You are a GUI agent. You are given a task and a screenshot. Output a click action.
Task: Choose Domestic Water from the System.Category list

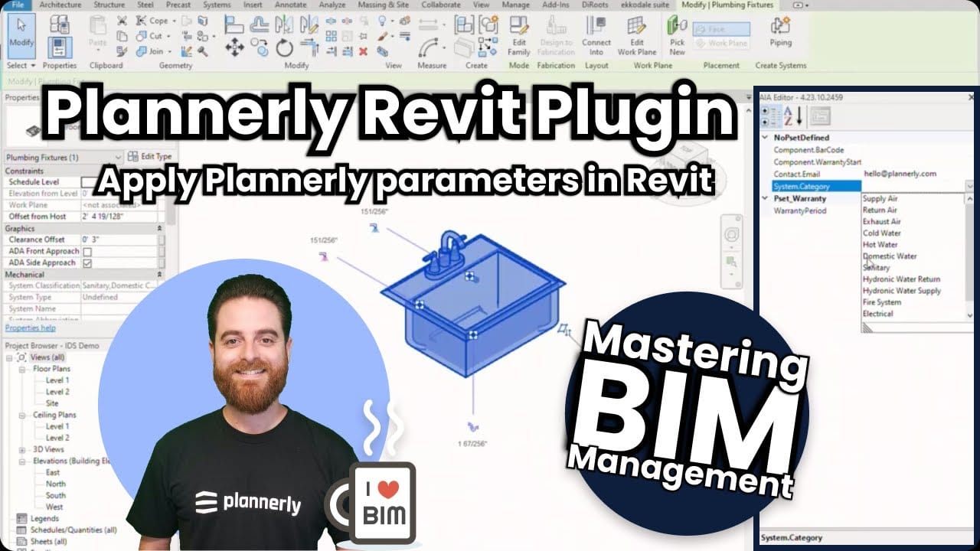(888, 256)
